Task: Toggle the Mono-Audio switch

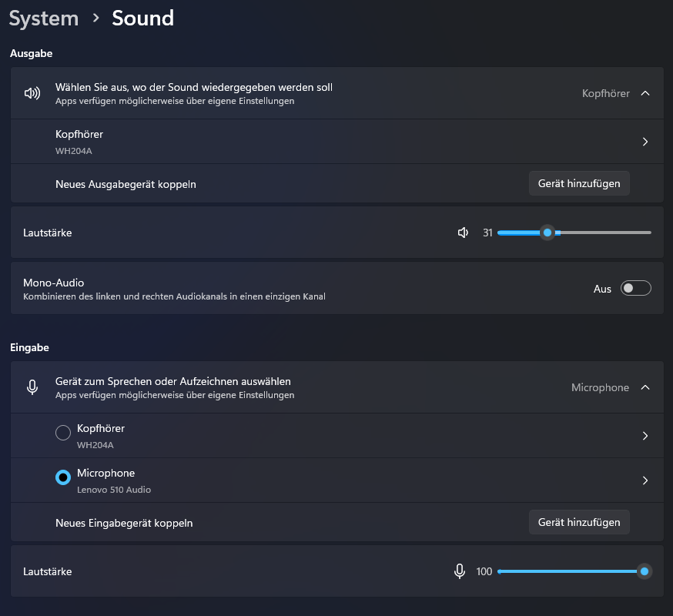Action: click(x=635, y=289)
